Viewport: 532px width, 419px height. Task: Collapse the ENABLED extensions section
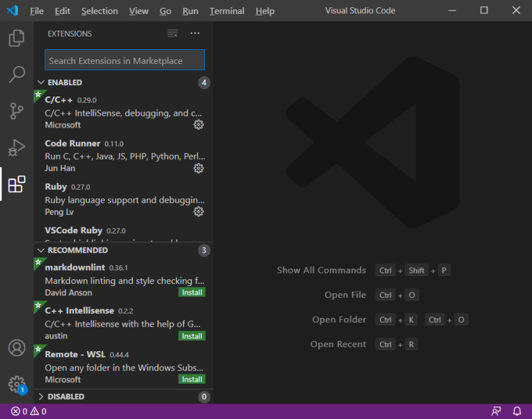pyautogui.click(x=41, y=82)
